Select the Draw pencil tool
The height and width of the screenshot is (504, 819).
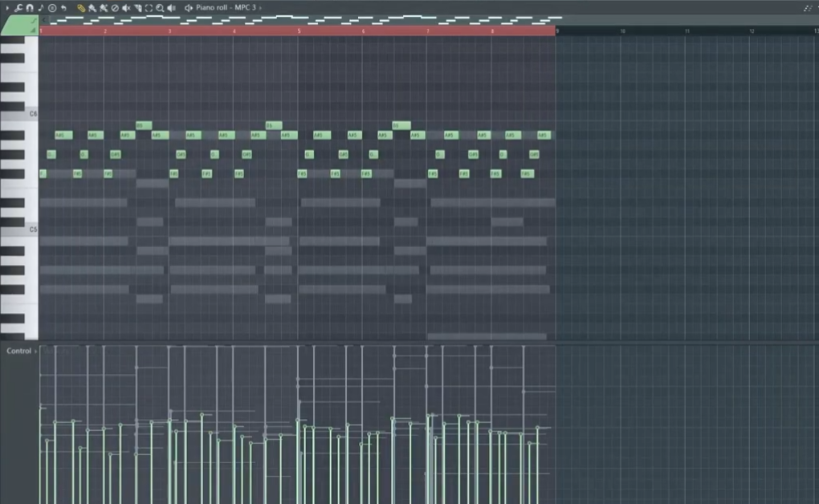click(x=81, y=8)
